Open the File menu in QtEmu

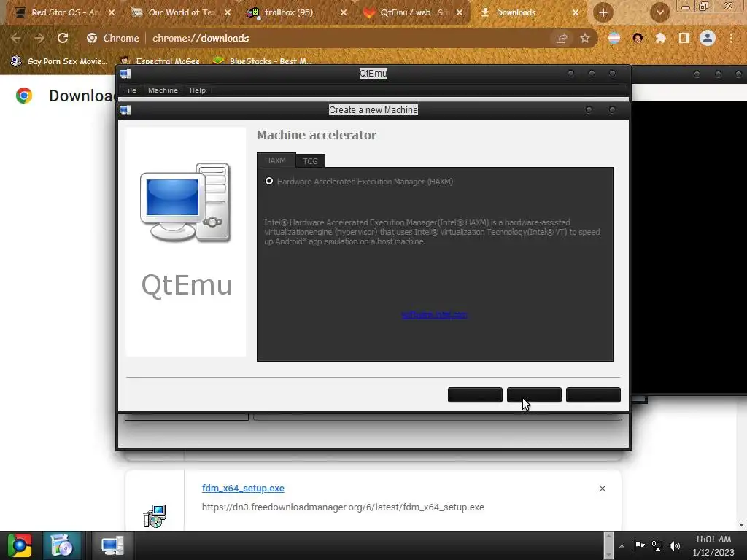(x=130, y=90)
